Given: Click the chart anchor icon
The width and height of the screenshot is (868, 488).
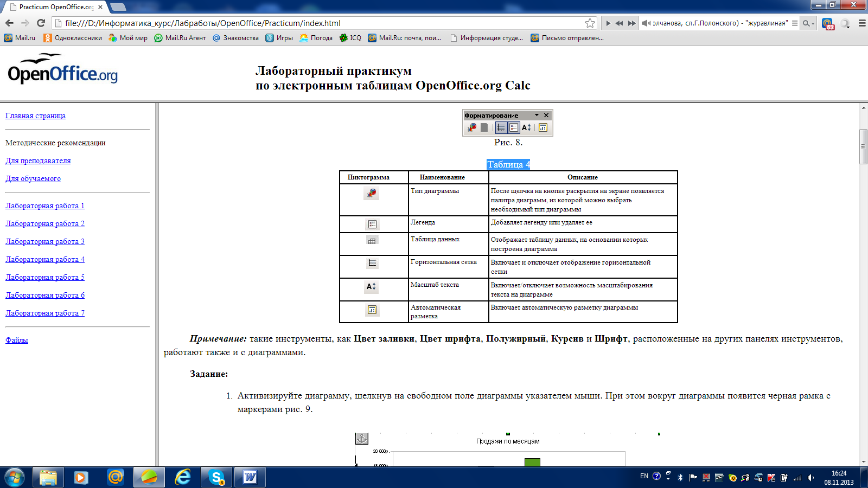Looking at the screenshot, I should tap(361, 439).
